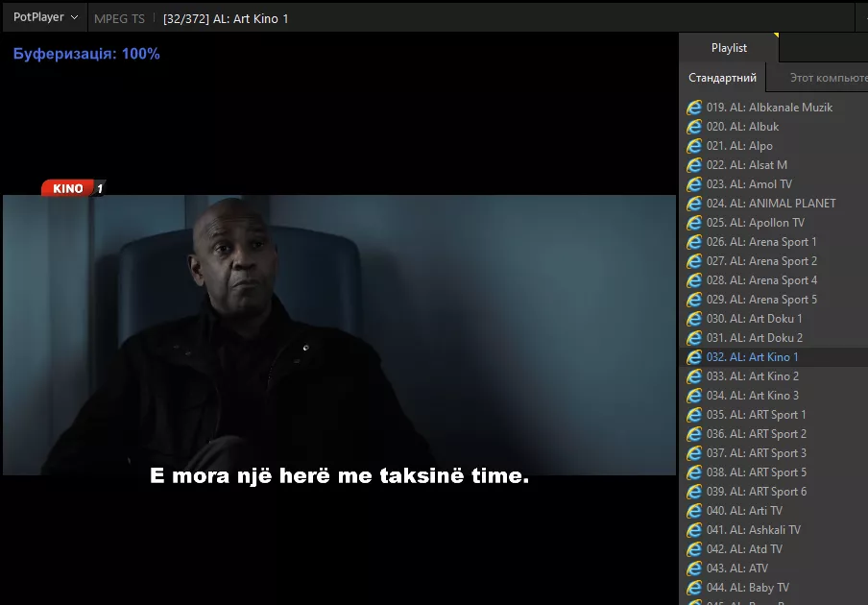Click the icon beside 040. AL: Arti TV
This screenshot has height=605, width=868.
pos(694,510)
